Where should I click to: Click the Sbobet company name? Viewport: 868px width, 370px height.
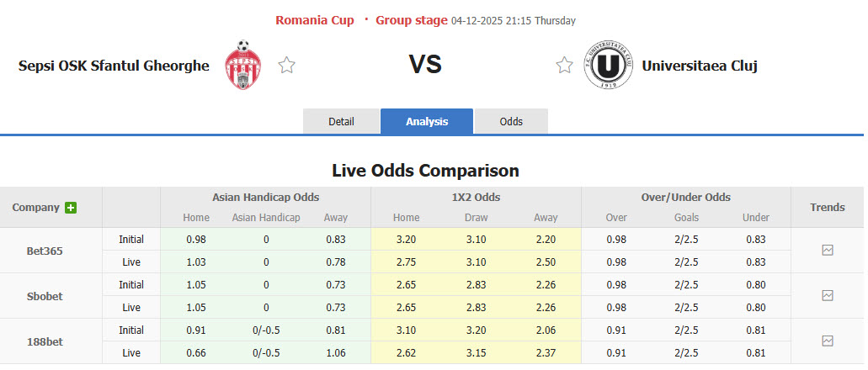click(45, 296)
